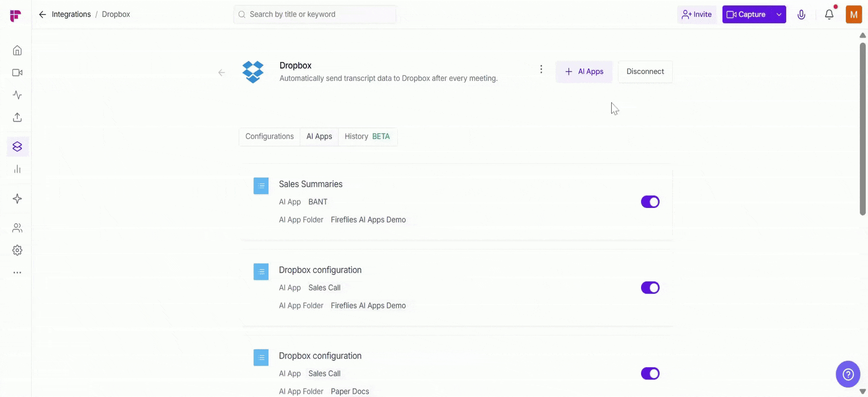The width and height of the screenshot is (868, 397).
Task: Disable the Sales Summaries toggle
Action: pyautogui.click(x=650, y=202)
